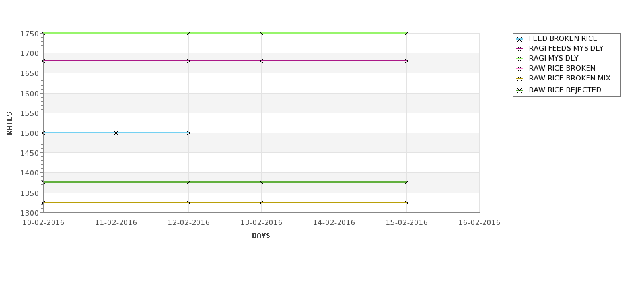Select the FEED BROKEN RICE legend label
The height and width of the screenshot is (283, 644).
(x=563, y=38)
